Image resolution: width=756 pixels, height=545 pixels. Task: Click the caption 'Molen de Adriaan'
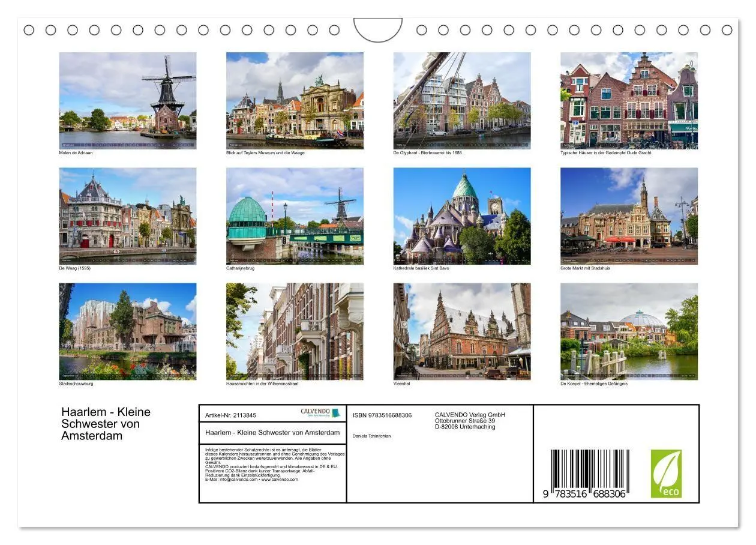tap(76, 153)
